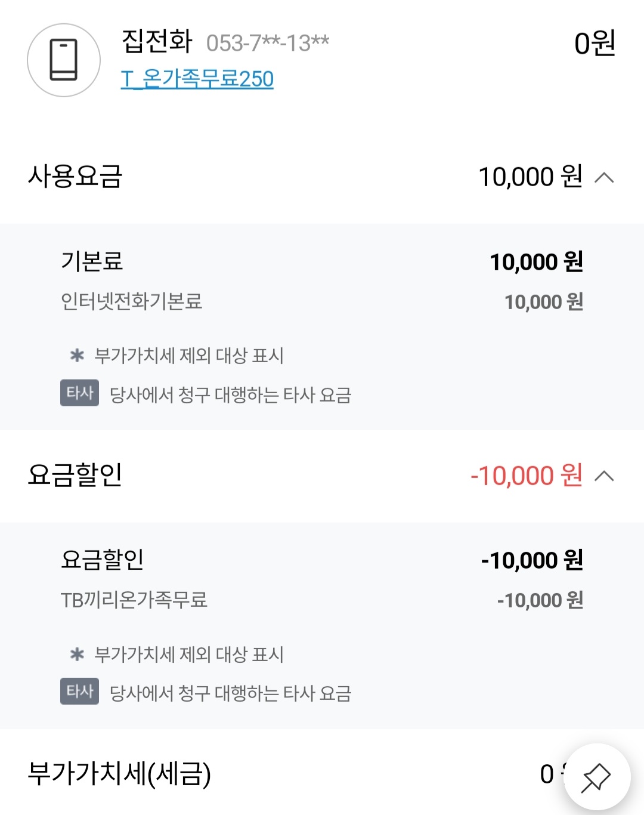This screenshot has height=815, width=644.
Task: Collapse the 사용요금 section chevron
Action: 605,177
